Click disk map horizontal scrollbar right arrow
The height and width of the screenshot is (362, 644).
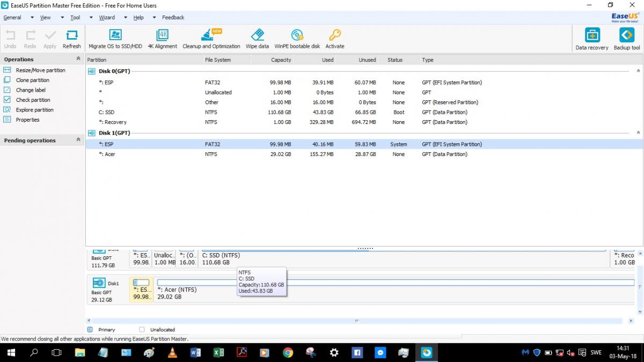pyautogui.click(x=631, y=321)
